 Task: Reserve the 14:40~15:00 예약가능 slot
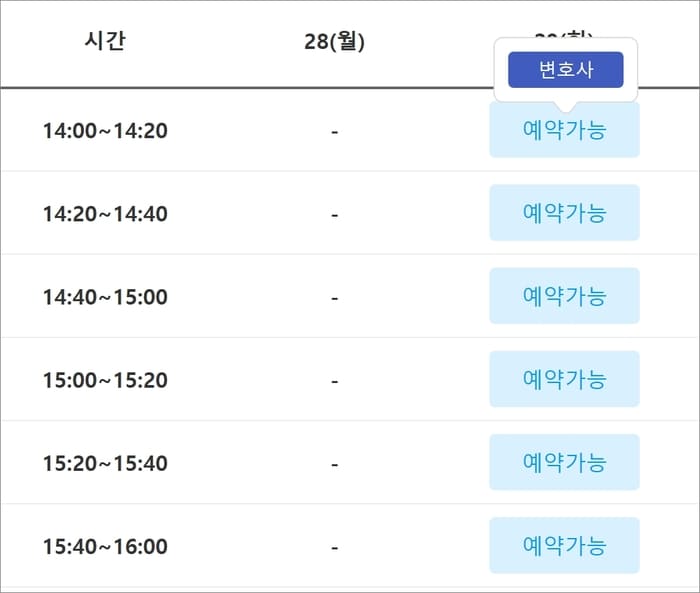[564, 296]
